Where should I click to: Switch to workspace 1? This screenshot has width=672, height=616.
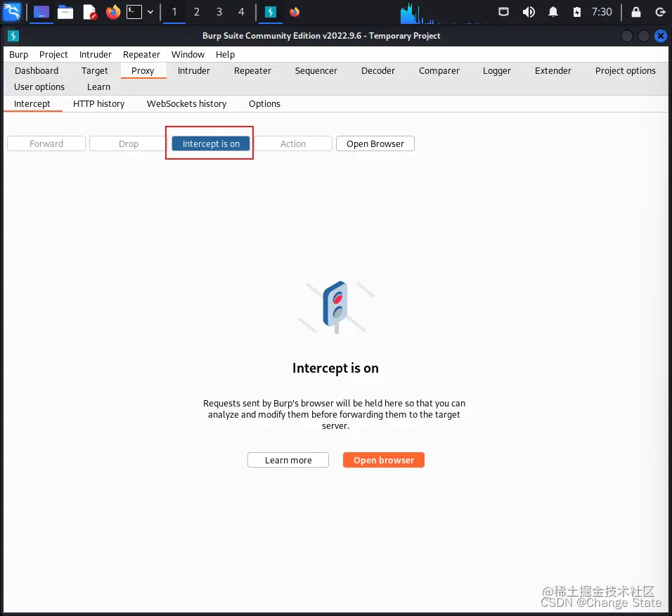[x=174, y=12]
